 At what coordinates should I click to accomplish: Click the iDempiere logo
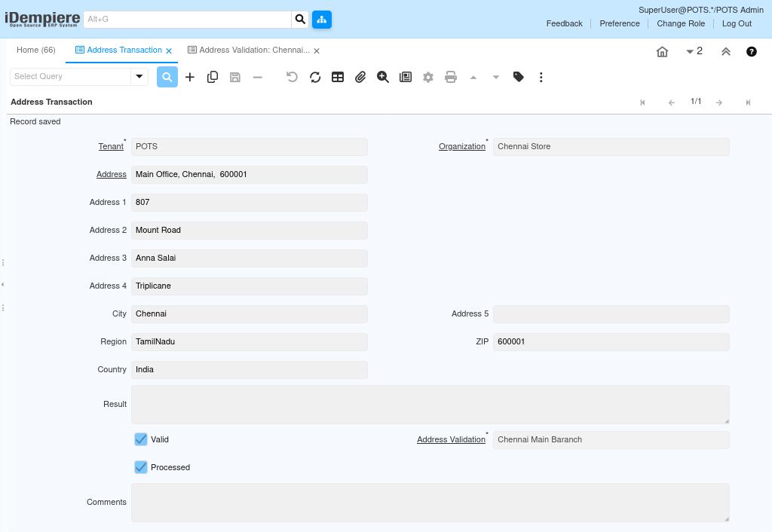(x=42, y=19)
